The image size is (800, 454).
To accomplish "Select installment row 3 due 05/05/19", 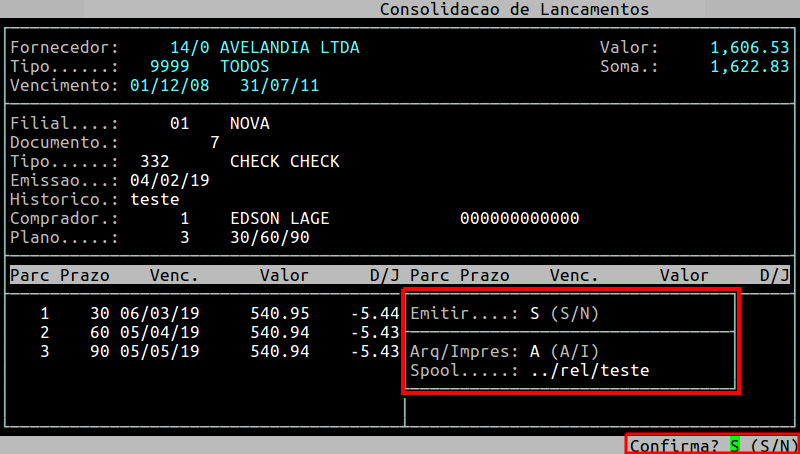I will tap(155, 352).
